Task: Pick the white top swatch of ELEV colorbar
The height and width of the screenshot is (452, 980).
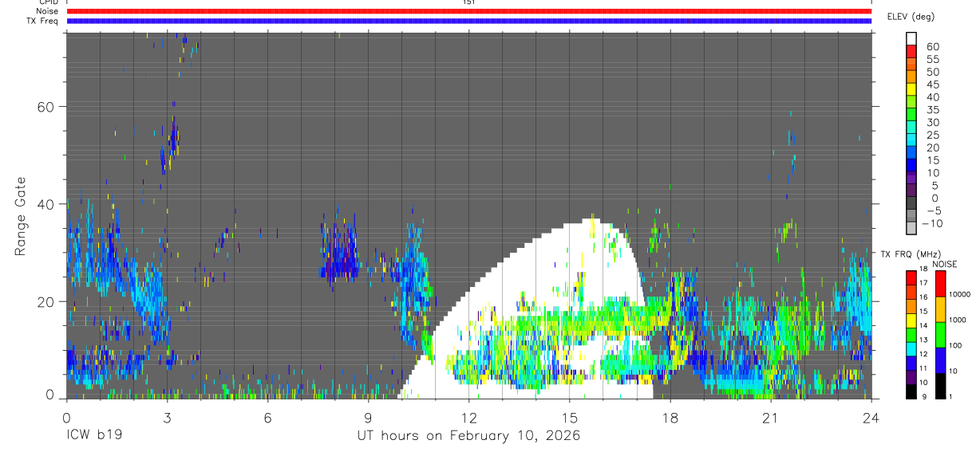Action: [912, 38]
